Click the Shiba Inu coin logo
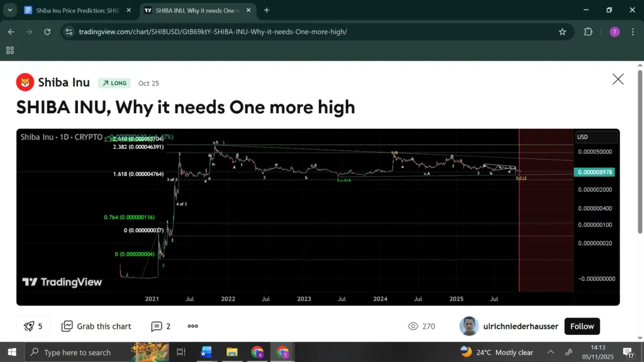 pos(25,81)
